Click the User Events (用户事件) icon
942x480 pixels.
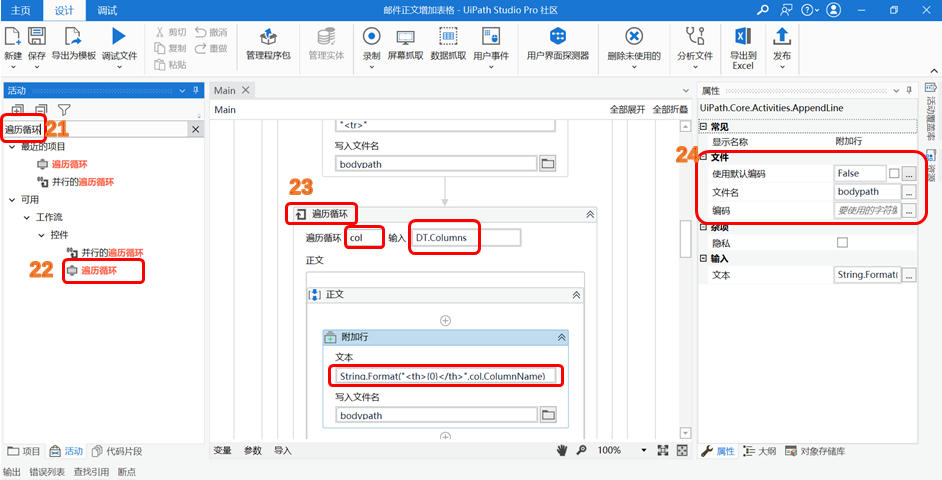(x=491, y=37)
